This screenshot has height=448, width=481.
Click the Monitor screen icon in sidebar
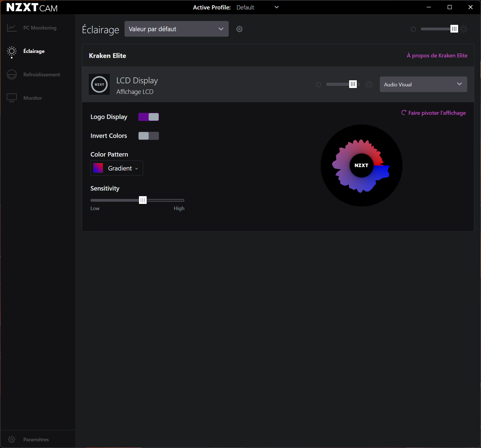(x=12, y=98)
